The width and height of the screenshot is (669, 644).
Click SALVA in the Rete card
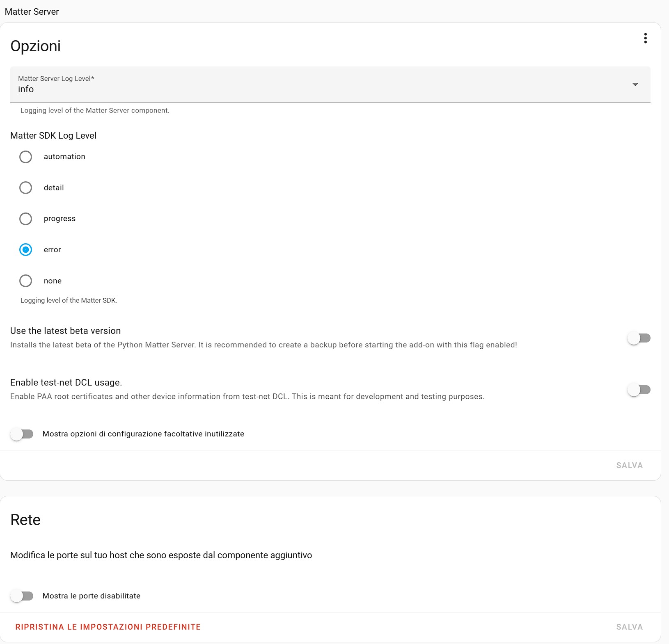coord(629,627)
